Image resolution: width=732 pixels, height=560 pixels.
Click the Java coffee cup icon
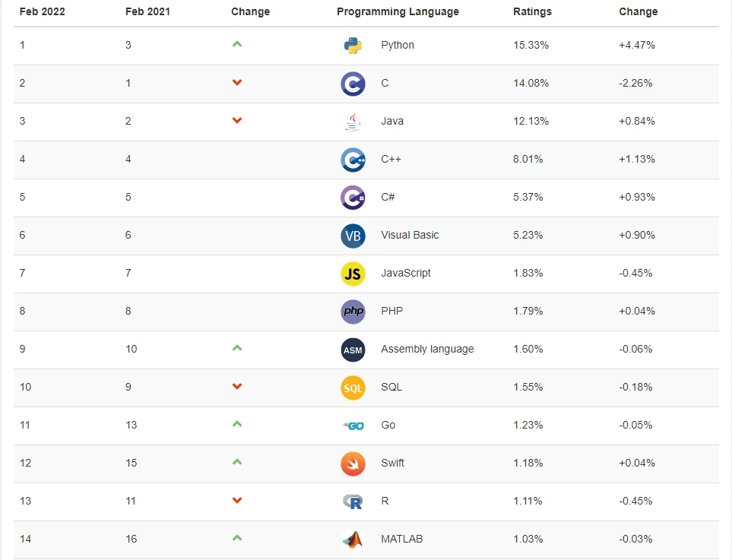(x=353, y=122)
